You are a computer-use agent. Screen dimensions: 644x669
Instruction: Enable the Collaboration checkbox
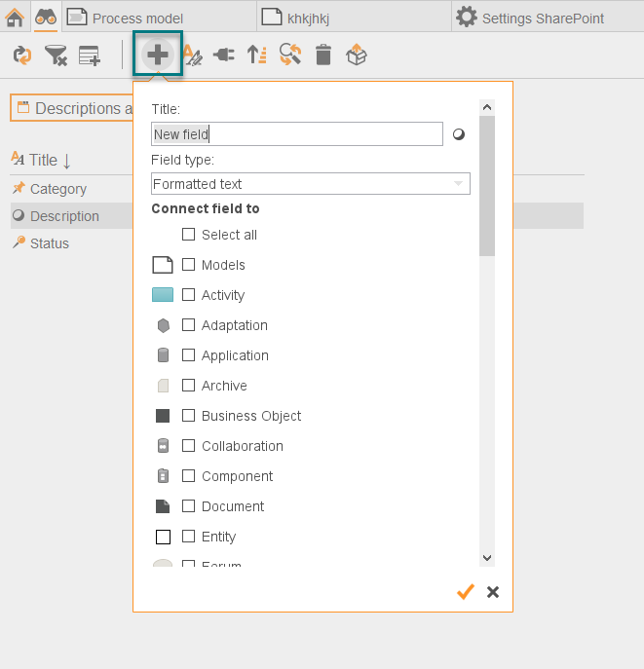[189, 445]
